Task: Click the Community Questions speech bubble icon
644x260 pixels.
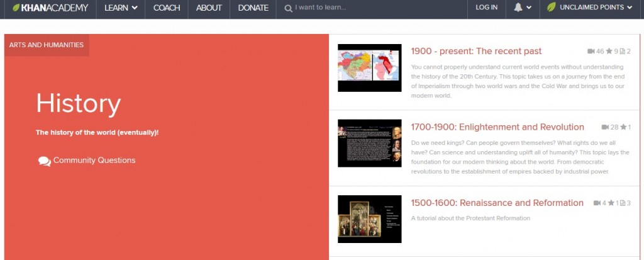Action: tap(45, 161)
